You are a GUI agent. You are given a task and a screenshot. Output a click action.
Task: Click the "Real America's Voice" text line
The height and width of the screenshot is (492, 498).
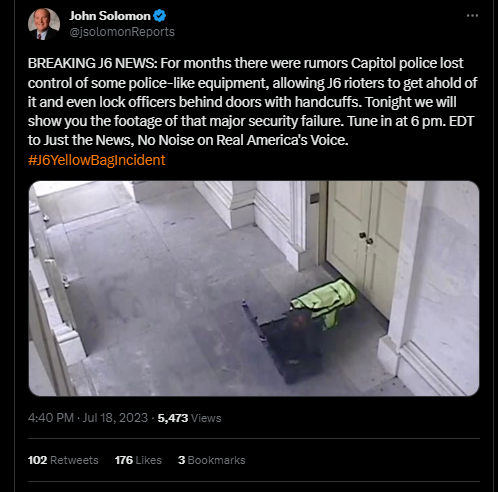[x=282, y=140]
